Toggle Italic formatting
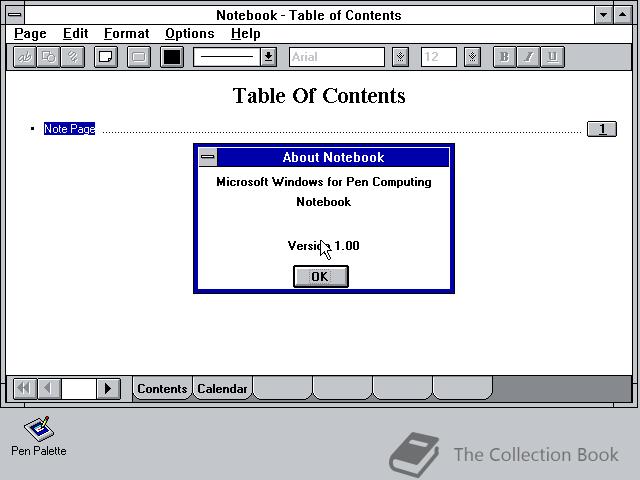This screenshot has height=480, width=640. click(x=529, y=57)
